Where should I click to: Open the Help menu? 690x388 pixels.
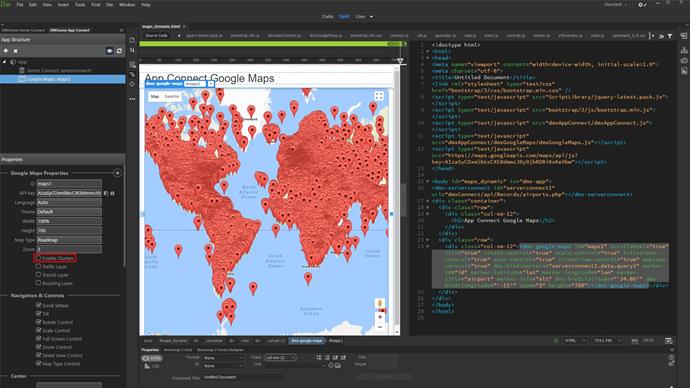point(146,4)
